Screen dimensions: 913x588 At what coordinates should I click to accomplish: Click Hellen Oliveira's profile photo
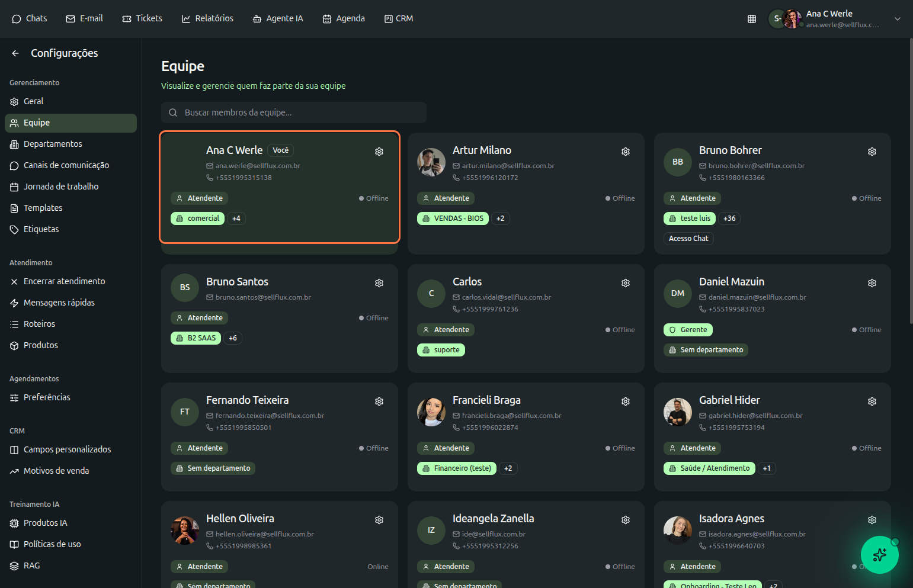(x=185, y=531)
